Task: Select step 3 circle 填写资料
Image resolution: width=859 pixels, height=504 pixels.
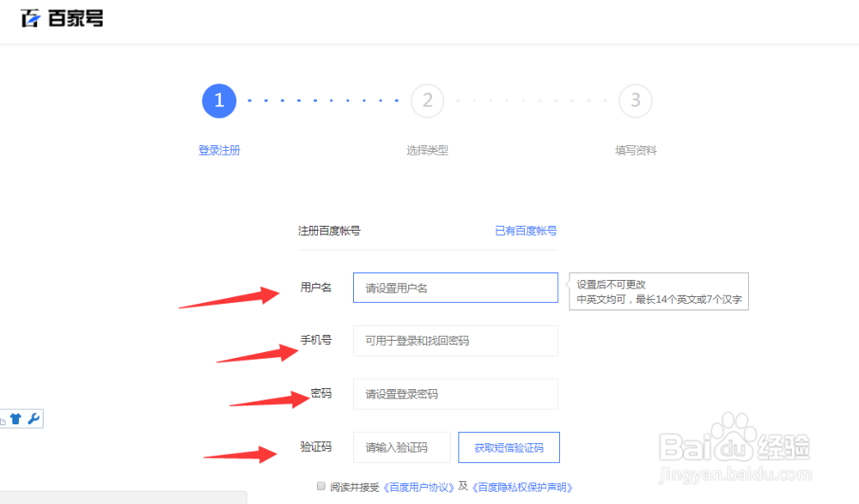Action: coord(636,100)
